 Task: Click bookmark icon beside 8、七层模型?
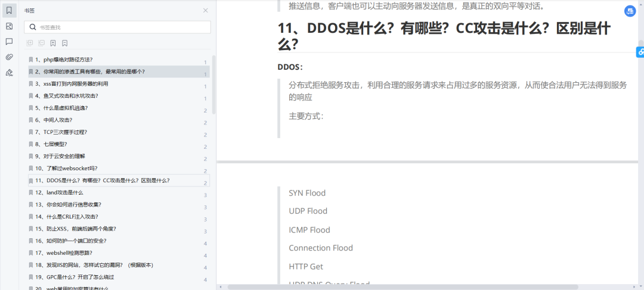pyautogui.click(x=31, y=144)
